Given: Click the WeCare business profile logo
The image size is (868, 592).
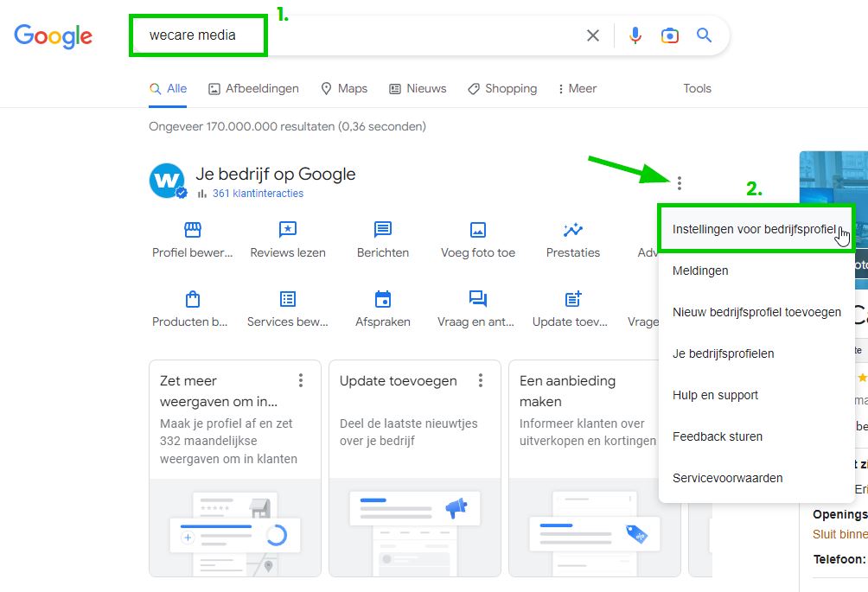Looking at the screenshot, I should (x=167, y=181).
